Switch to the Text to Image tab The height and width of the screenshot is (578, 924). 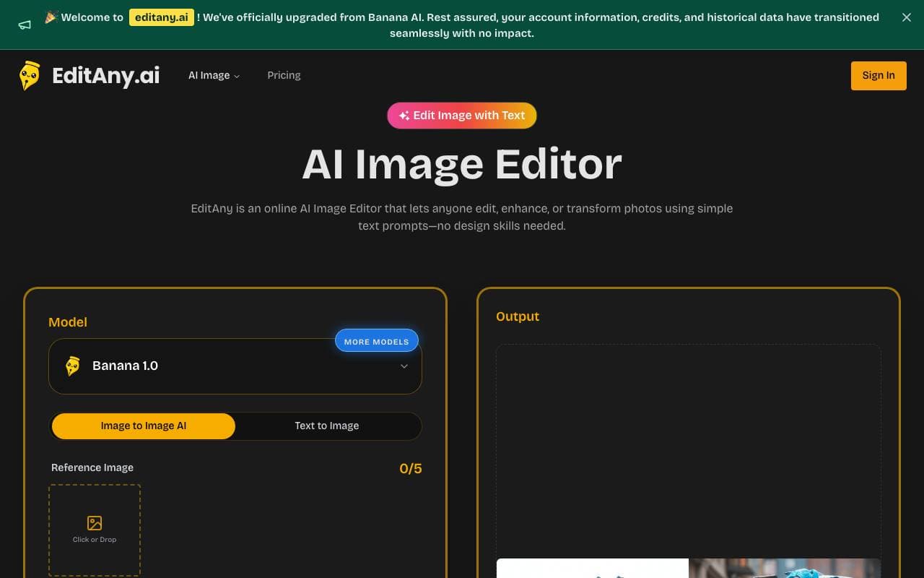pyautogui.click(x=327, y=426)
